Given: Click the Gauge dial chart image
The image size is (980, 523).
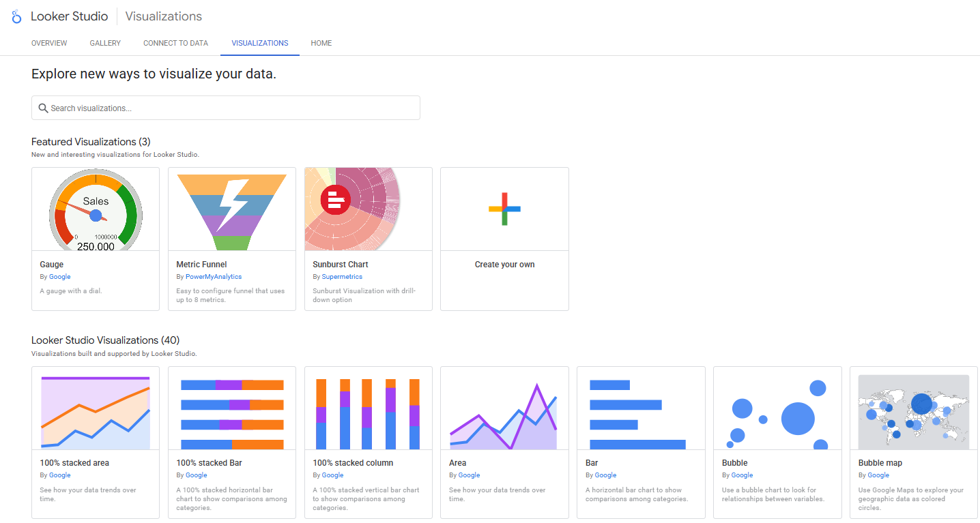Looking at the screenshot, I should 96,210.
